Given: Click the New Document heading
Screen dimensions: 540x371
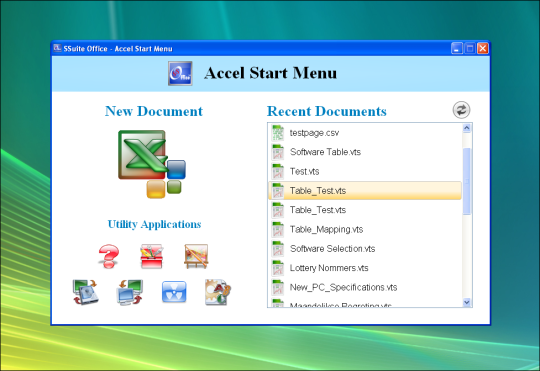Looking at the screenshot, I should pos(154,111).
